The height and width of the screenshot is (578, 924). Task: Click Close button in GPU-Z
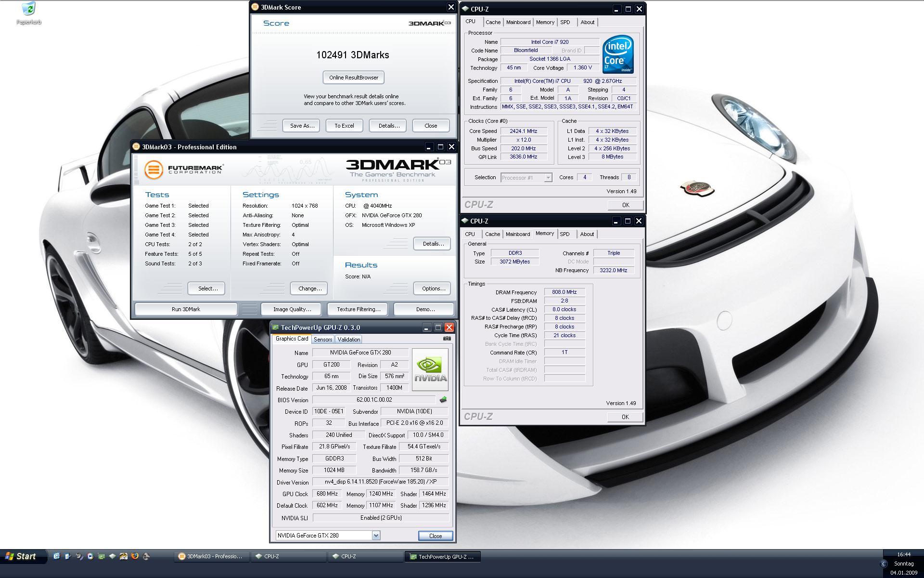[436, 536]
